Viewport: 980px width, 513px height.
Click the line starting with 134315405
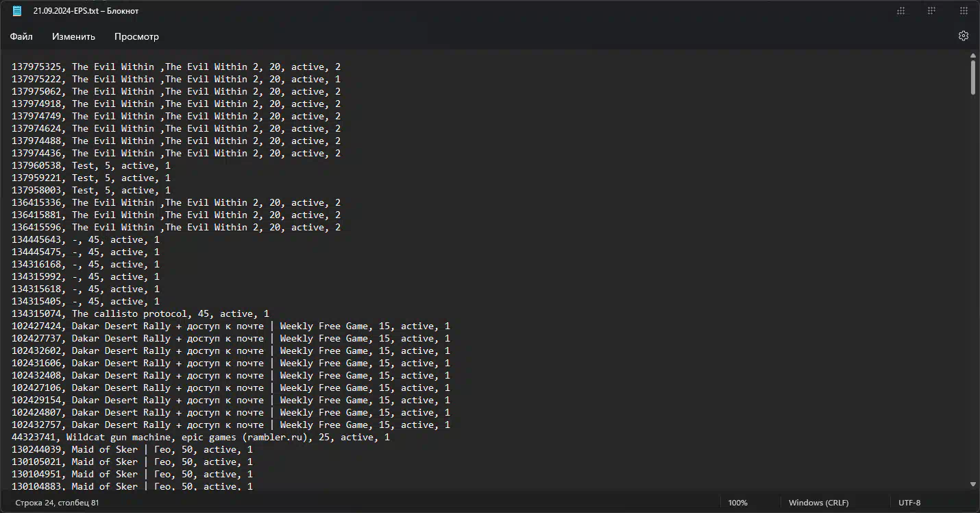(x=86, y=301)
